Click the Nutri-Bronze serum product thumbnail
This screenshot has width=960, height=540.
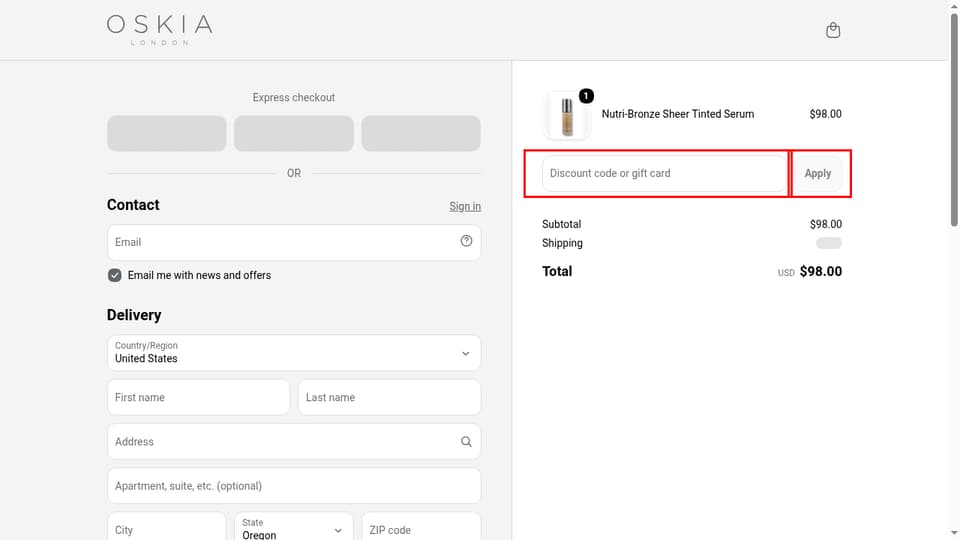click(567, 116)
